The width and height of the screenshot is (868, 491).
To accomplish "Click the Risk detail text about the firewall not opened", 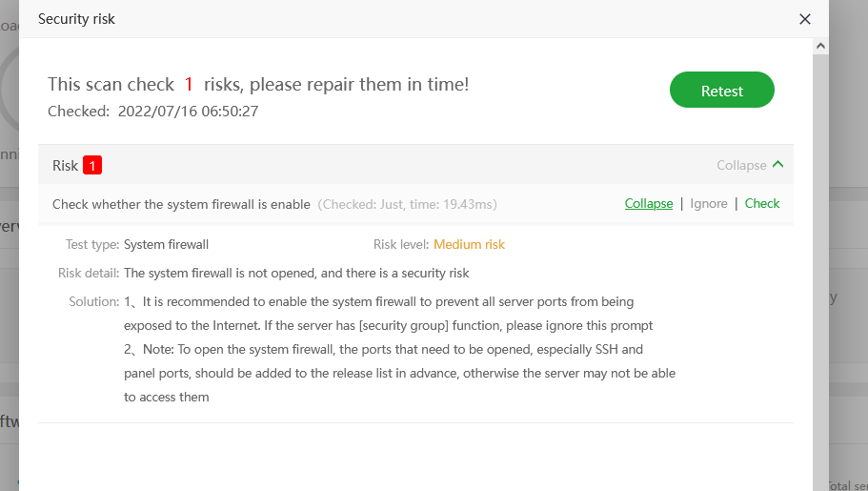I will 296,273.
